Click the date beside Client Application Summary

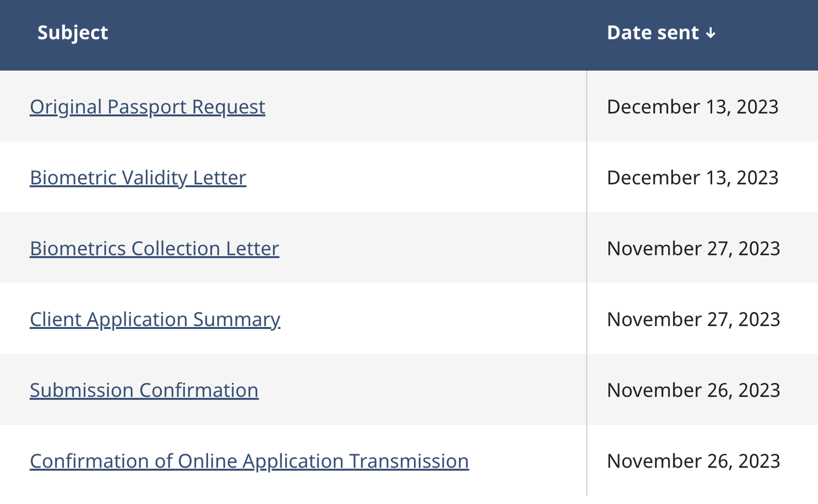pos(693,319)
